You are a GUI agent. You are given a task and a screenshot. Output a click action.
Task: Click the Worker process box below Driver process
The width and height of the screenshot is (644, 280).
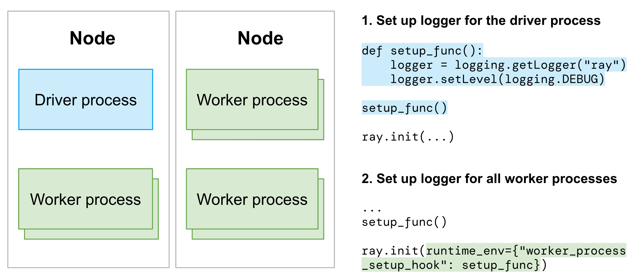86,199
